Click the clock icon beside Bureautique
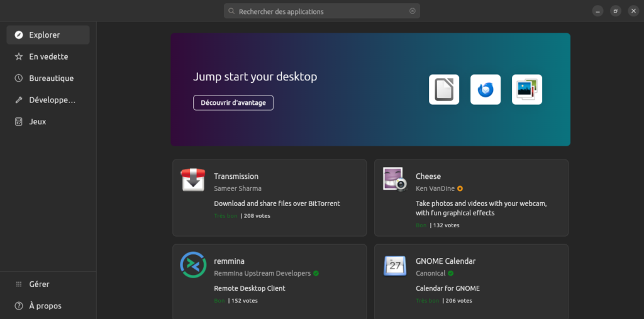 (18, 78)
